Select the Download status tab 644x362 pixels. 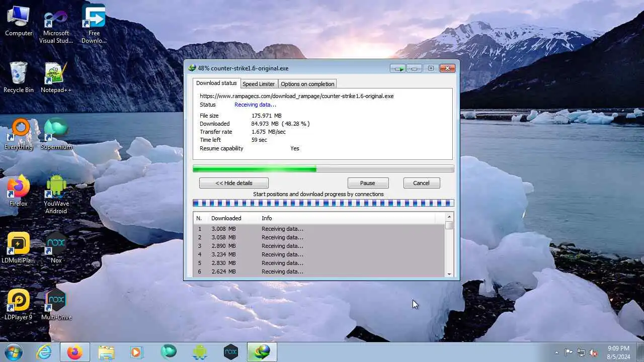click(x=216, y=83)
